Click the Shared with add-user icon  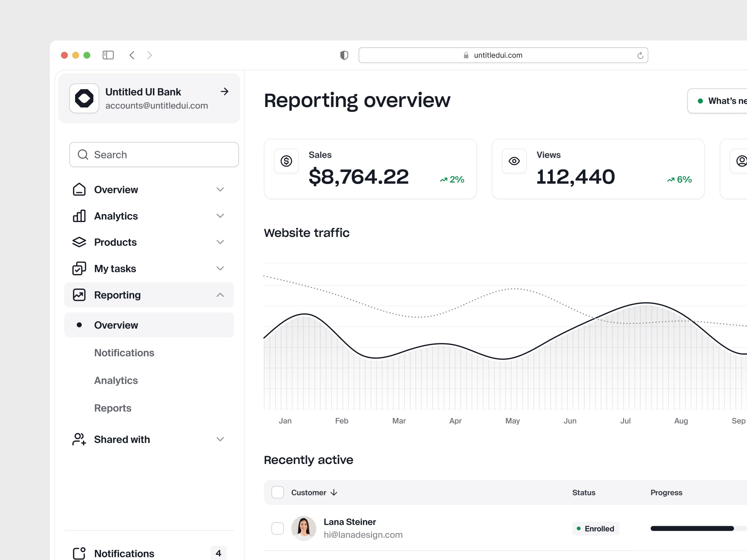[79, 439]
